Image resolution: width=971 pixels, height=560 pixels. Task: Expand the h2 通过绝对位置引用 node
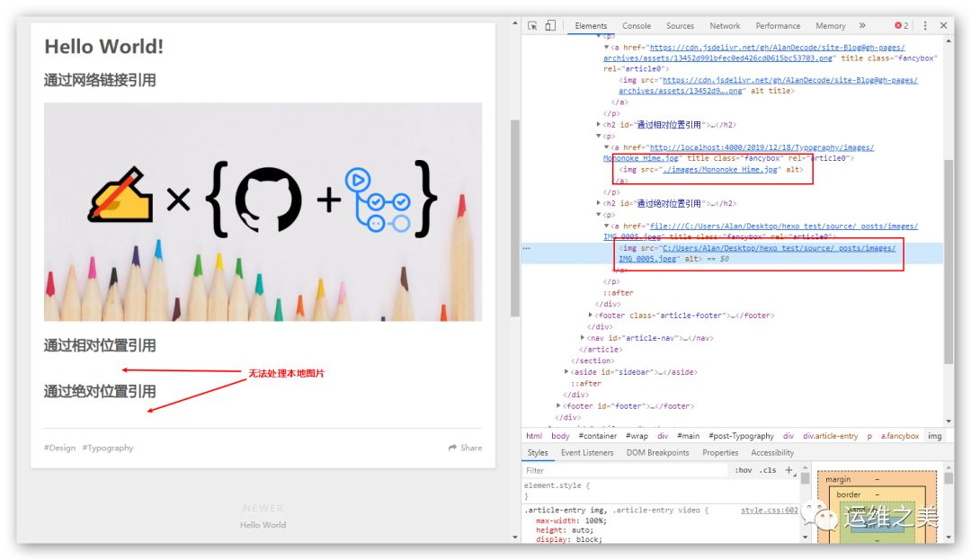598,203
